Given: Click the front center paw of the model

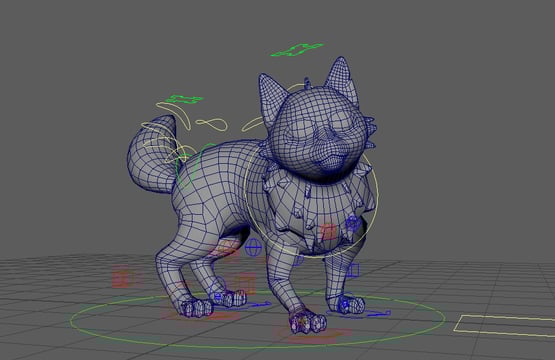Looking at the screenshot, I should click(308, 322).
